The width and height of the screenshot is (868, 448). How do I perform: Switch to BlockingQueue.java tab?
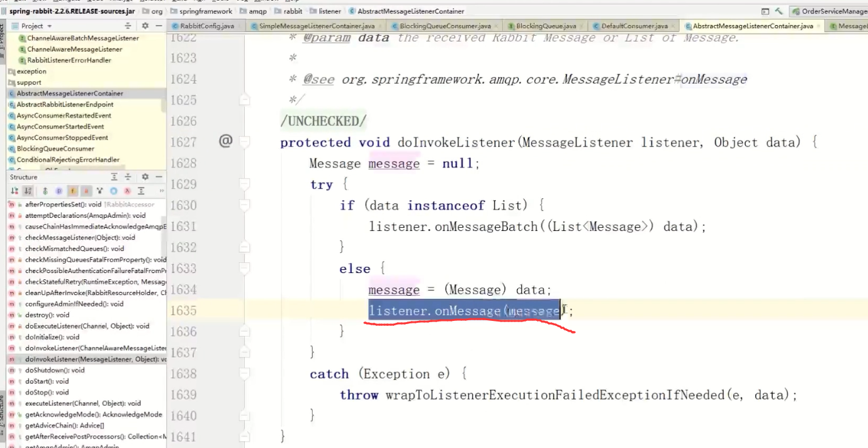(x=544, y=26)
